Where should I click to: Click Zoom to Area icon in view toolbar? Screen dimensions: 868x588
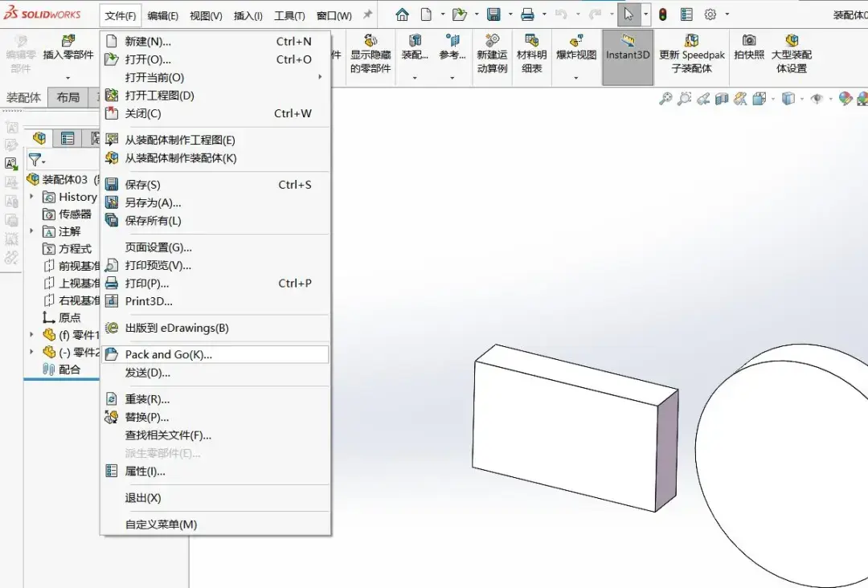(684, 99)
